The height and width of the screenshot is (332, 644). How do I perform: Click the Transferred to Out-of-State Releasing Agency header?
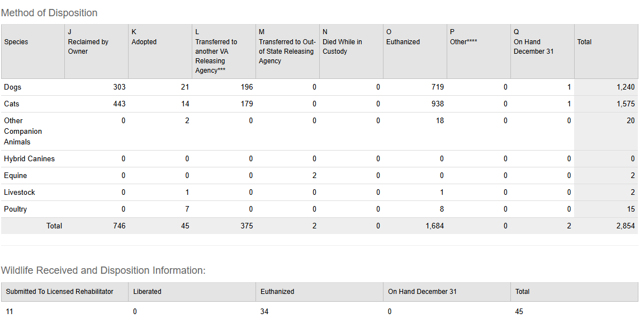pyautogui.click(x=287, y=52)
